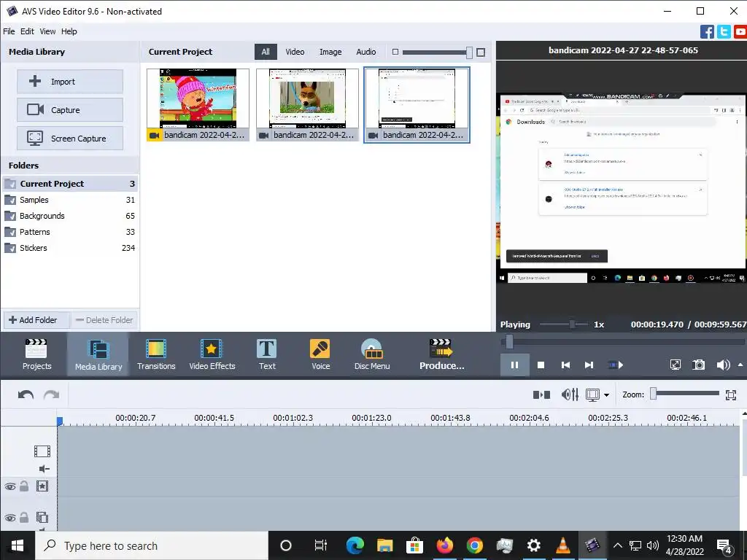This screenshot has width=747, height=560.
Task: Open VLC from the Windows taskbar
Action: 562,545
